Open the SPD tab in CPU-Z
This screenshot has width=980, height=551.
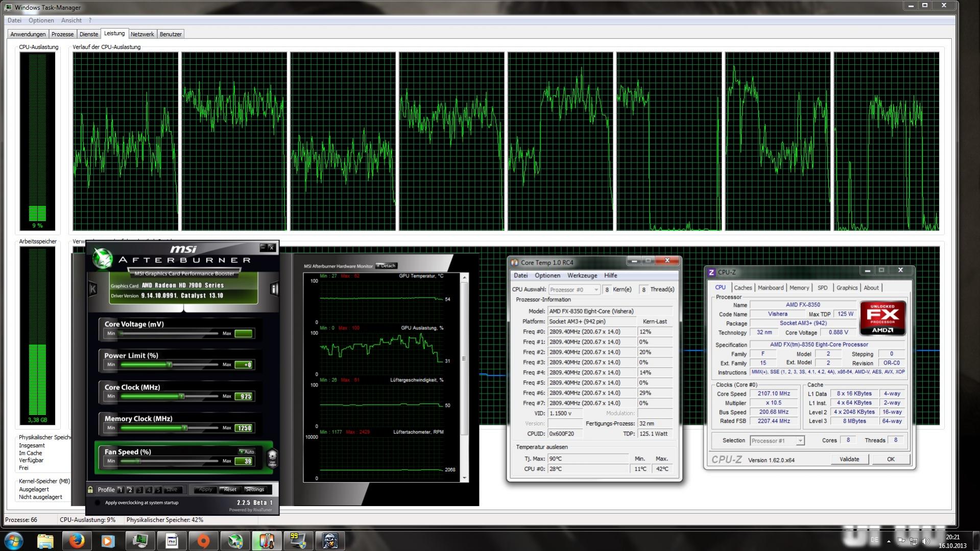(822, 288)
